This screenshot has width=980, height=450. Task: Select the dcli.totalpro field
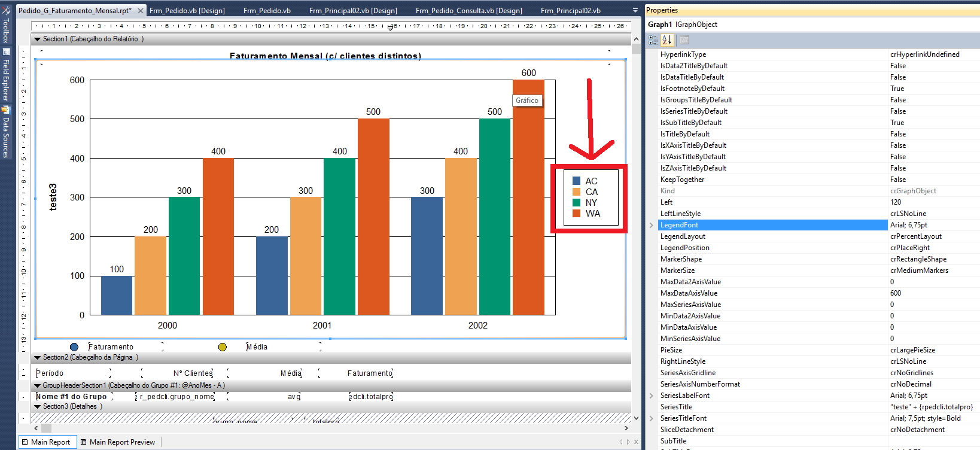371,397
